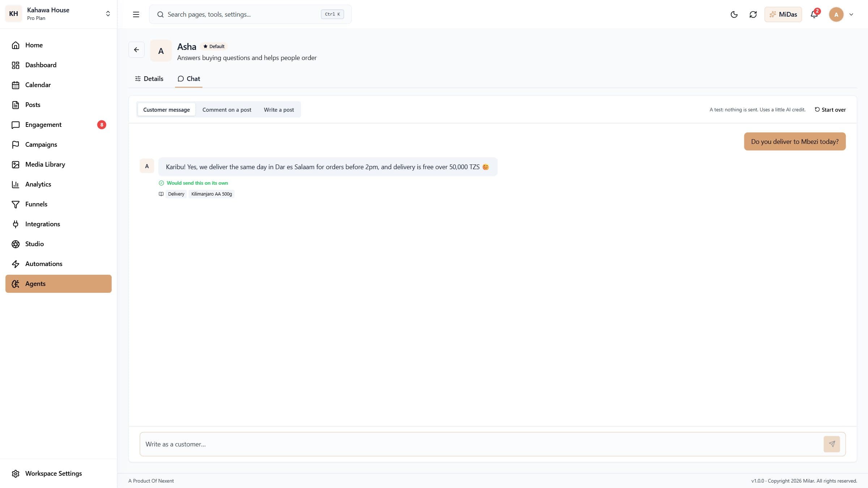This screenshot has width=868, height=488.
Task: Open Integrations plug icon
Action: coord(15,224)
